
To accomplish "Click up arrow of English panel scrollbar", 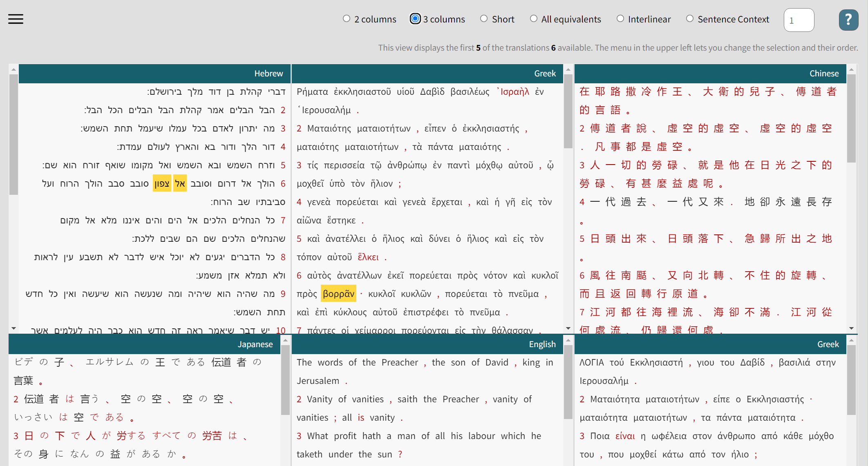I will click(x=568, y=340).
